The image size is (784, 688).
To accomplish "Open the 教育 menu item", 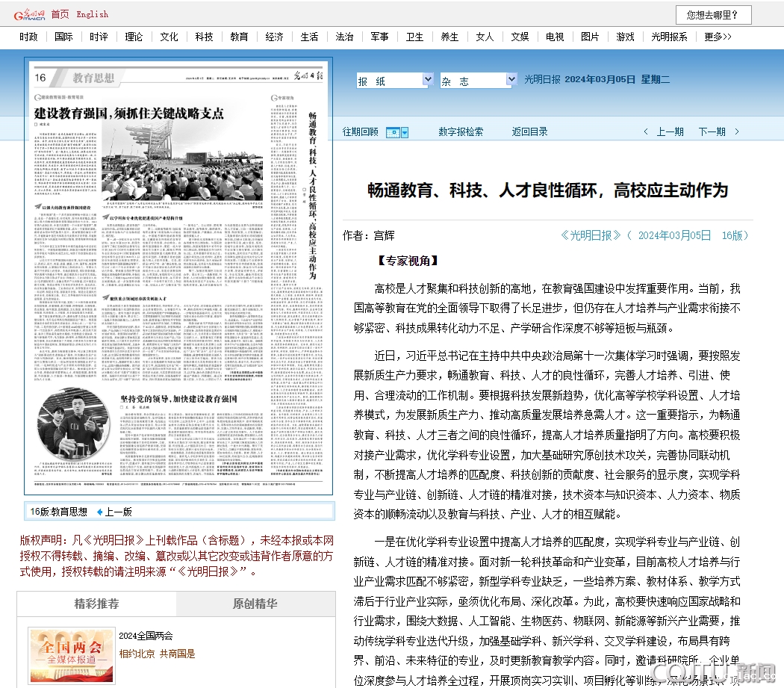I will [239, 37].
